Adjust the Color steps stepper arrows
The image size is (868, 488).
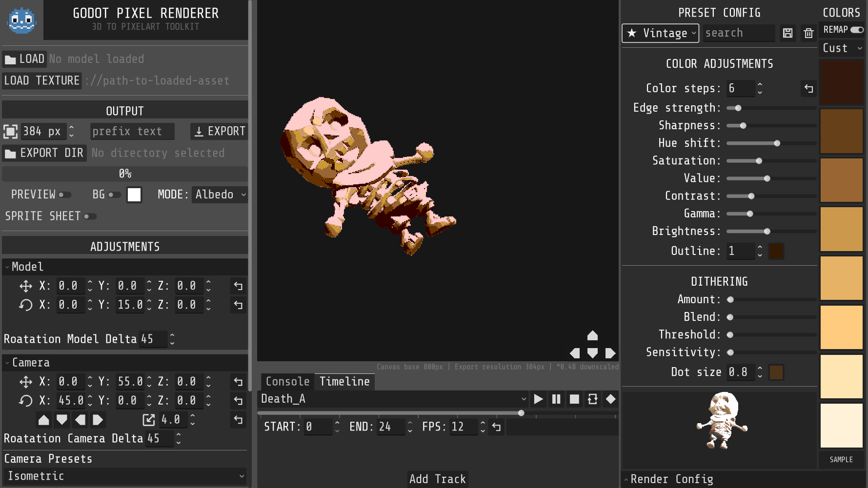point(760,88)
